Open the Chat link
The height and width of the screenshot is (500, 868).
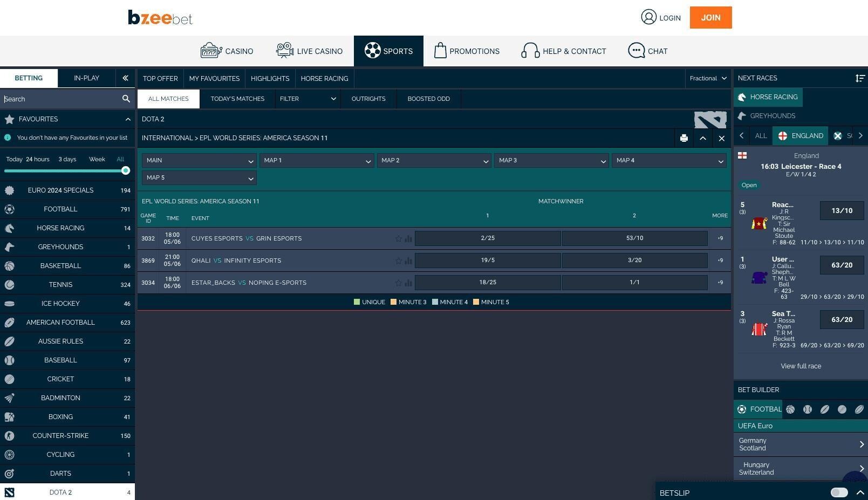(x=648, y=51)
